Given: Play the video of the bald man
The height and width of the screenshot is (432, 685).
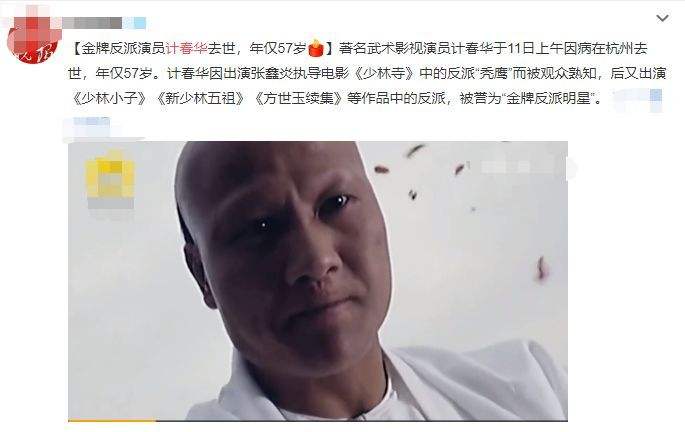Looking at the screenshot, I should pyautogui.click(x=318, y=281).
